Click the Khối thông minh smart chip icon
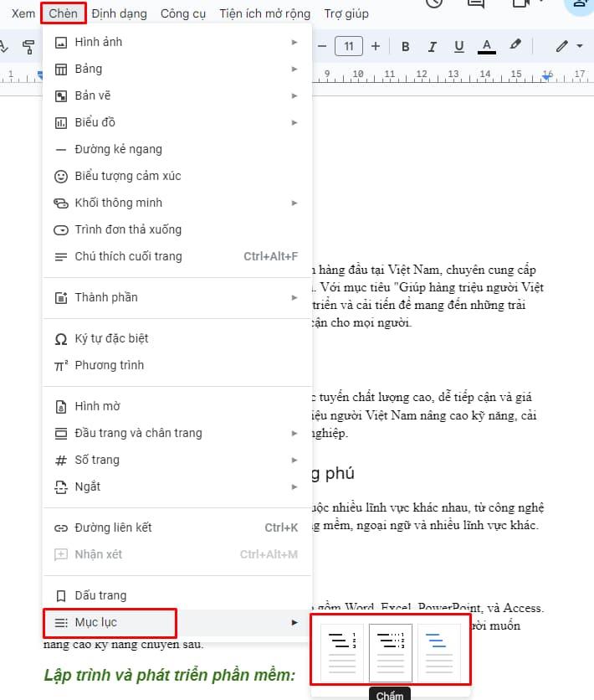 (60, 203)
